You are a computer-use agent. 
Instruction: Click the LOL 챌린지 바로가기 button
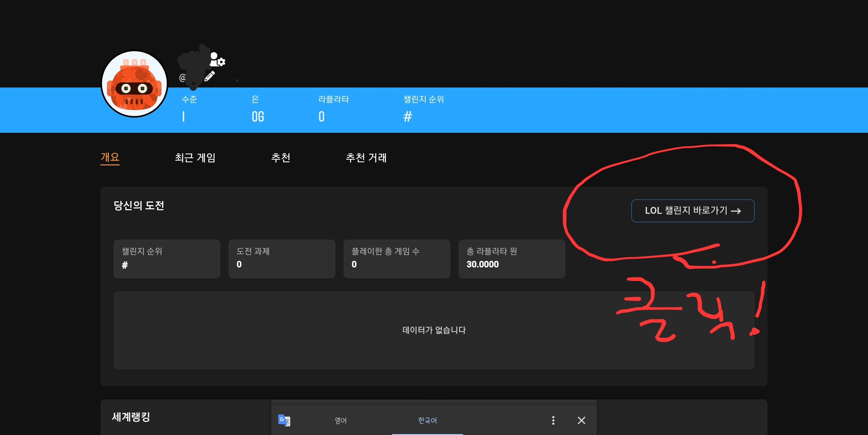(693, 210)
